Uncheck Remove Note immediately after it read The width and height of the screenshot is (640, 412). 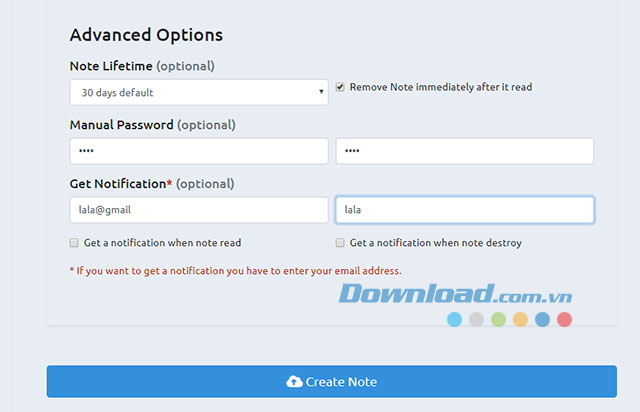(x=340, y=87)
